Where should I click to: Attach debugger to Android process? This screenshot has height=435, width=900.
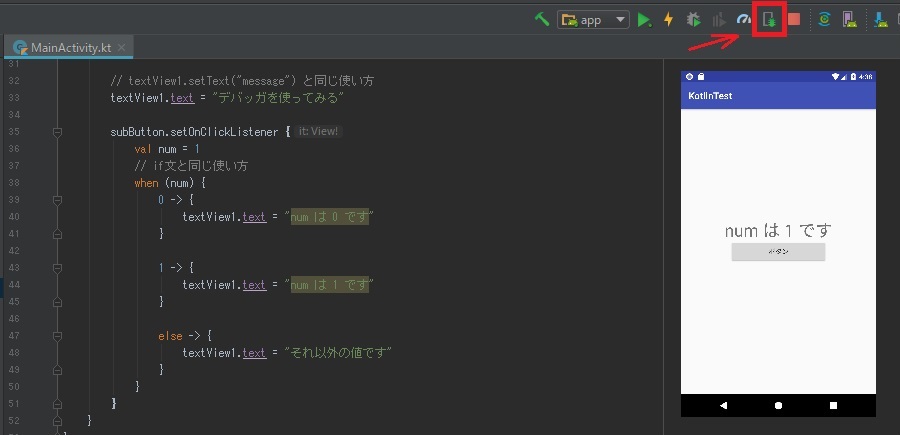coord(769,20)
